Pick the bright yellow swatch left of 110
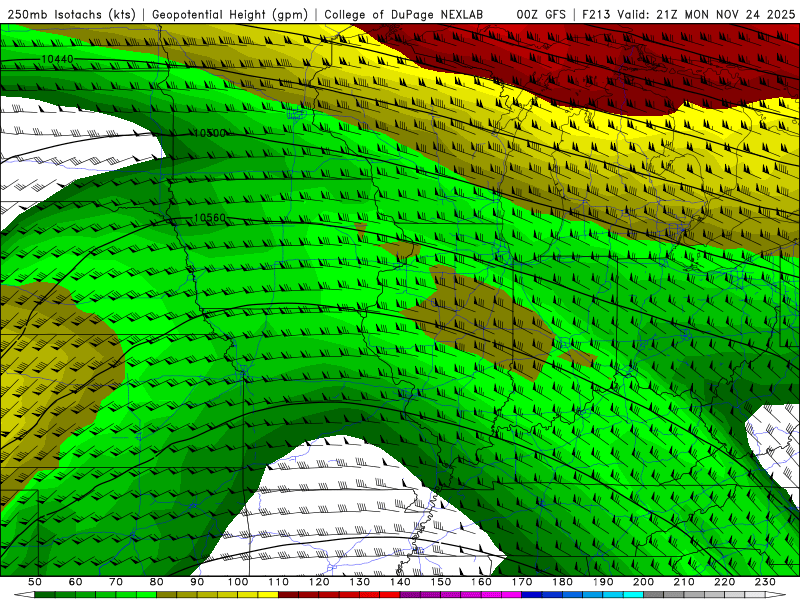The width and height of the screenshot is (800, 600). click(268, 594)
